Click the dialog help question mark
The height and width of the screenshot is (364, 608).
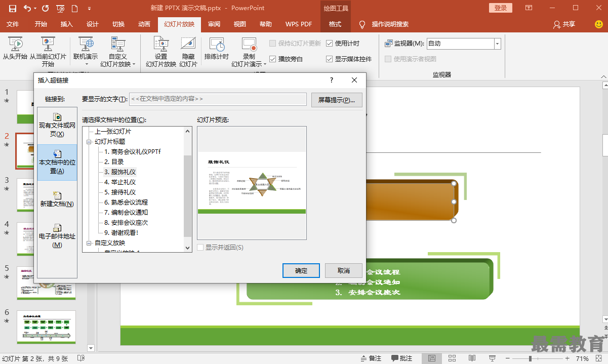[332, 80]
